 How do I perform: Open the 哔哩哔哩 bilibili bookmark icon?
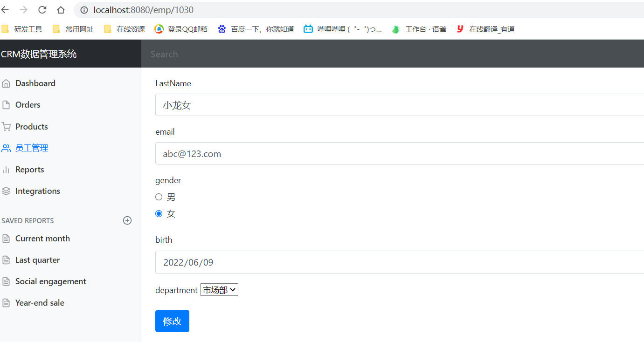pos(308,28)
